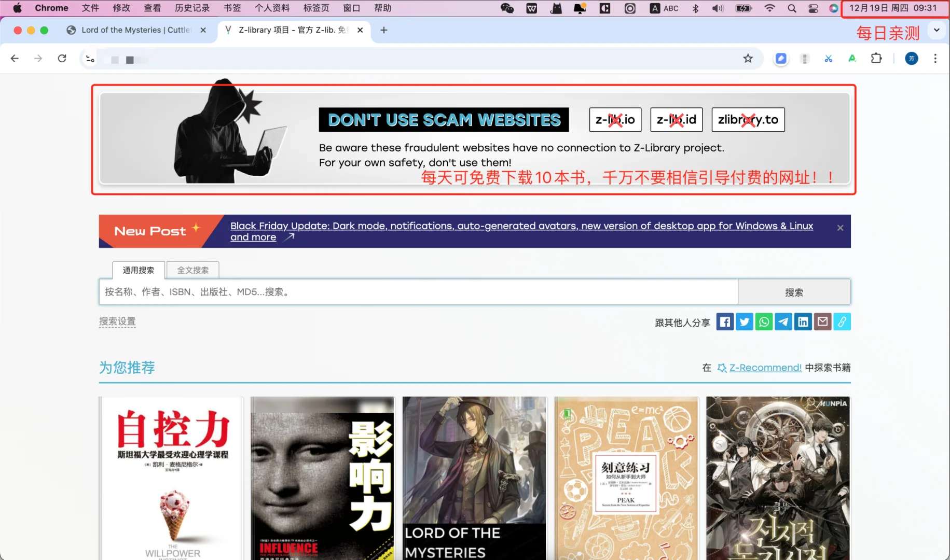Click the blue extension icon in toolbar
950x560 pixels.
pyautogui.click(x=781, y=59)
